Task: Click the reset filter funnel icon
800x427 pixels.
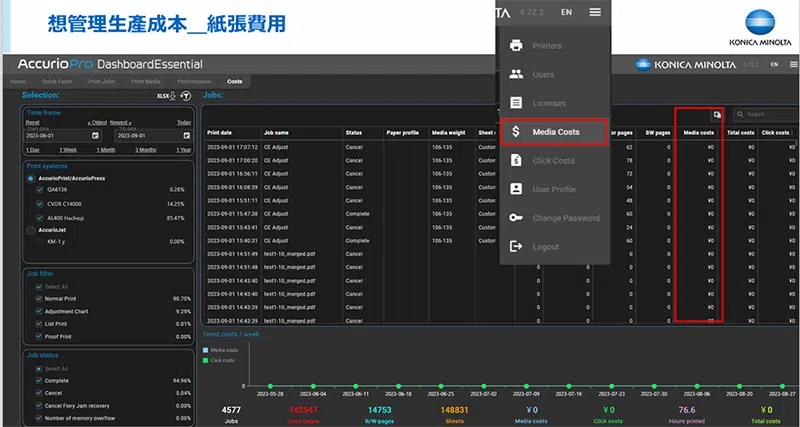Action: 186,96
